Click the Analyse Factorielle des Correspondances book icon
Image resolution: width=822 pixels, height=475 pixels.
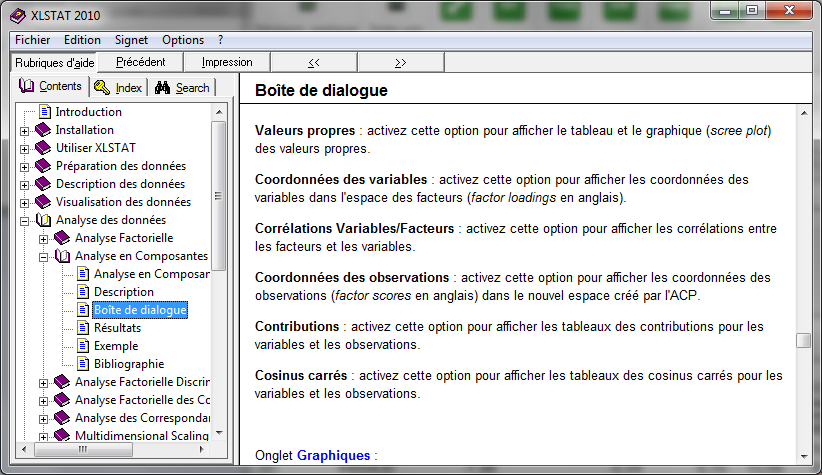click(62, 400)
